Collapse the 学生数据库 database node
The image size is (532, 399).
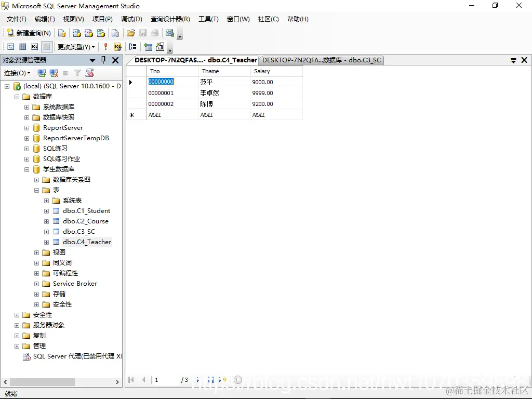(x=26, y=169)
